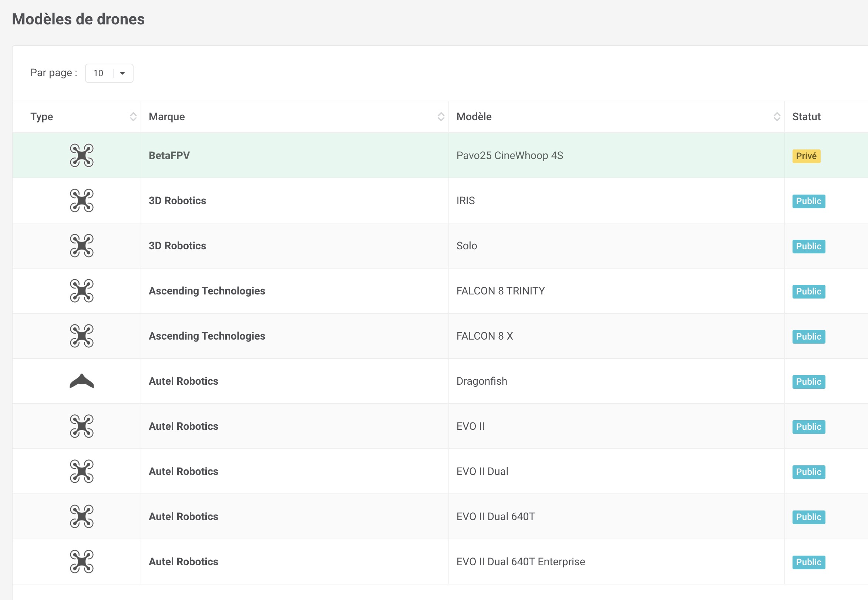Click the Public badge for IRIS
Image resolution: width=868 pixels, height=600 pixels.
[808, 201]
